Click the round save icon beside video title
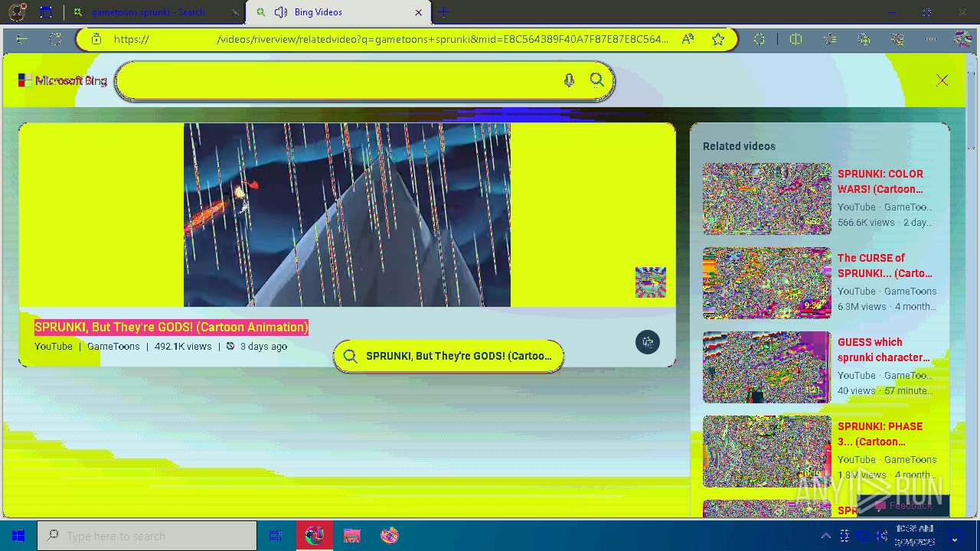Viewport: 980px width, 551px height. tap(648, 342)
